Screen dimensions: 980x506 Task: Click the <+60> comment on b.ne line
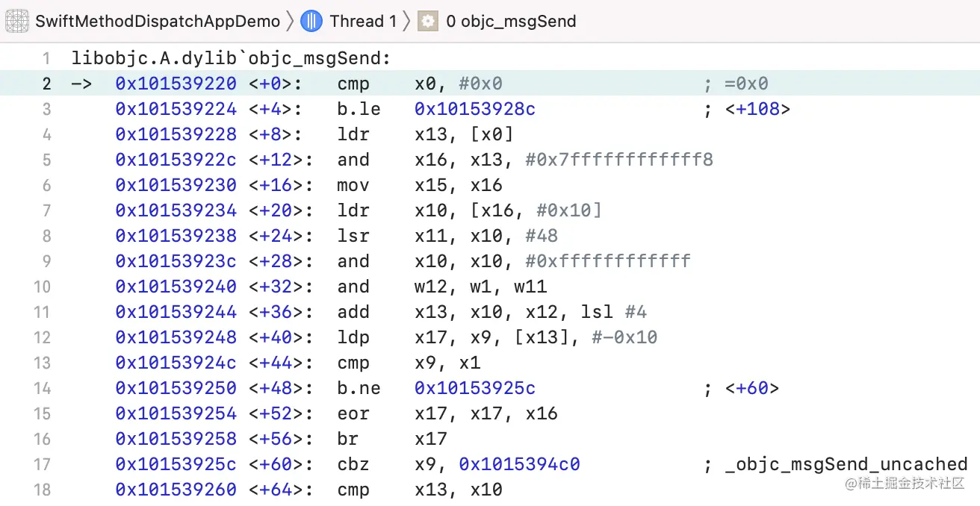tap(752, 388)
